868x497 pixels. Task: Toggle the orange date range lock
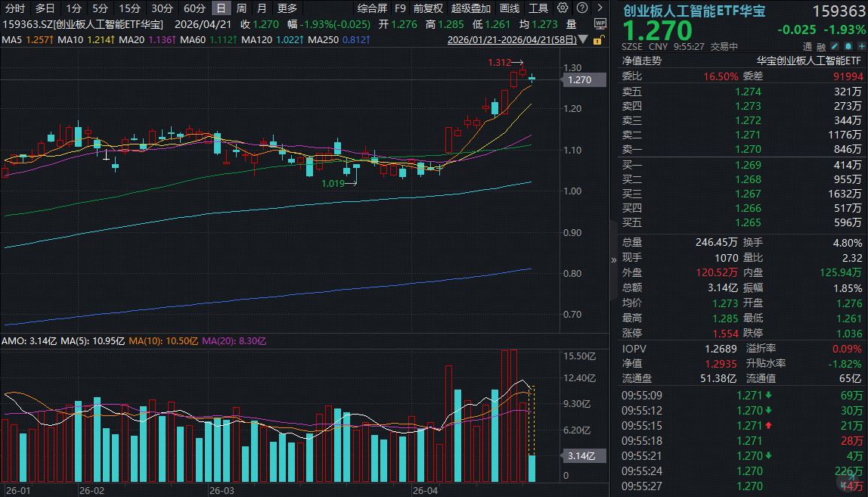pyautogui.click(x=598, y=40)
